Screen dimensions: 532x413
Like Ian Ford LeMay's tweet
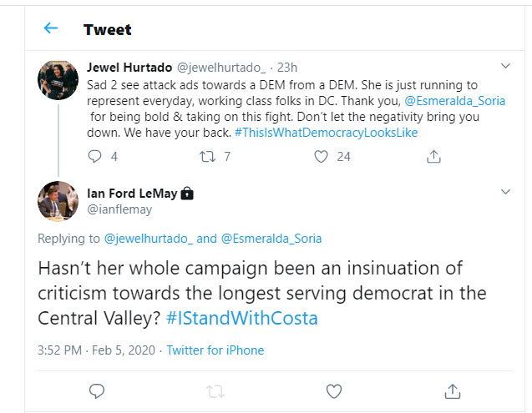pos(333,390)
